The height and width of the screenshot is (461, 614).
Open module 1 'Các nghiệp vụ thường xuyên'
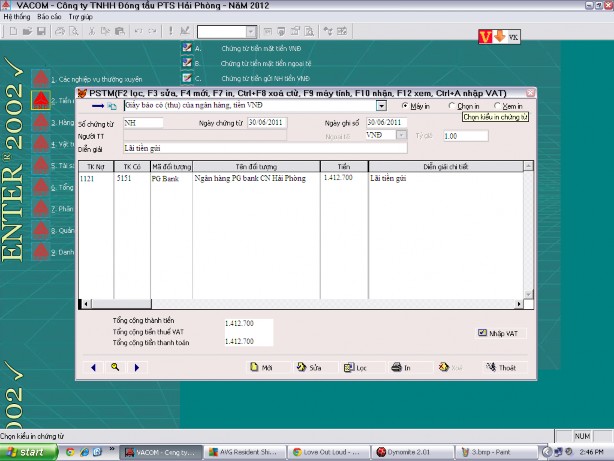[x=97, y=78]
